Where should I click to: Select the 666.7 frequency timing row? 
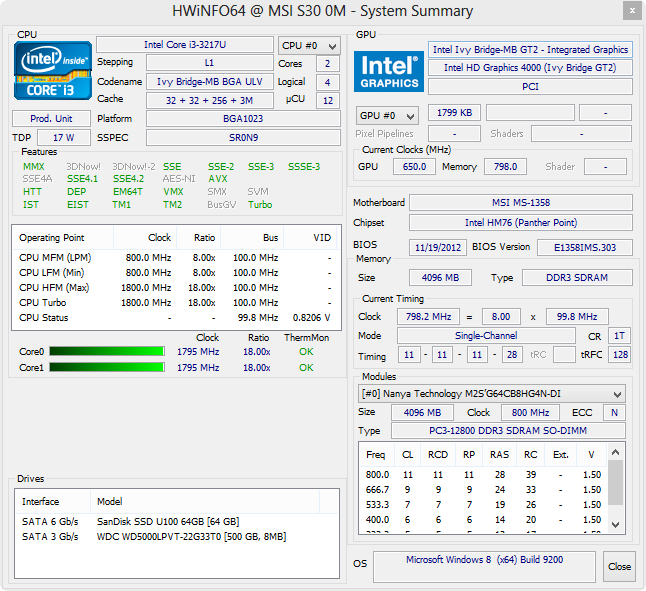click(483, 489)
